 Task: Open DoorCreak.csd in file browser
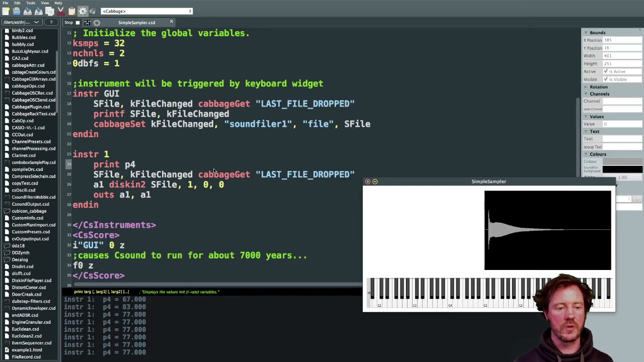[x=27, y=294]
